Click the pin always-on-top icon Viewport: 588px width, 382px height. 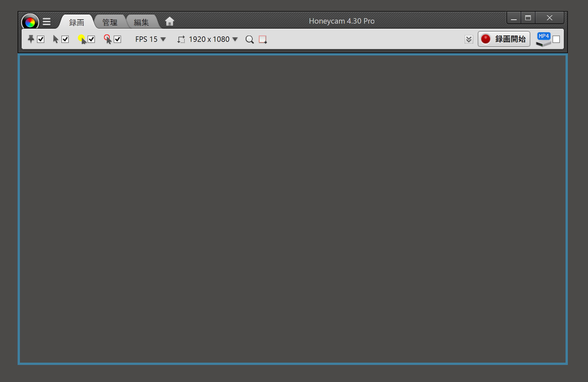tap(31, 39)
